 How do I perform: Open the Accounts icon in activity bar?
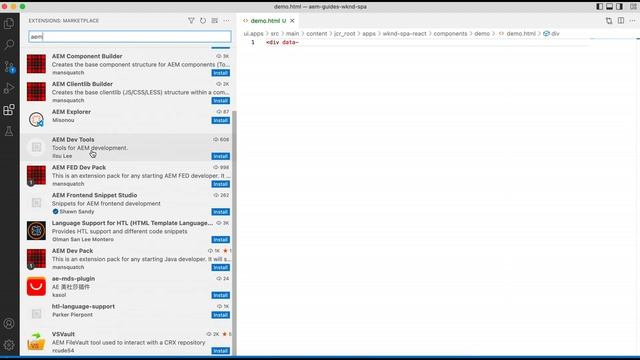coord(9,323)
